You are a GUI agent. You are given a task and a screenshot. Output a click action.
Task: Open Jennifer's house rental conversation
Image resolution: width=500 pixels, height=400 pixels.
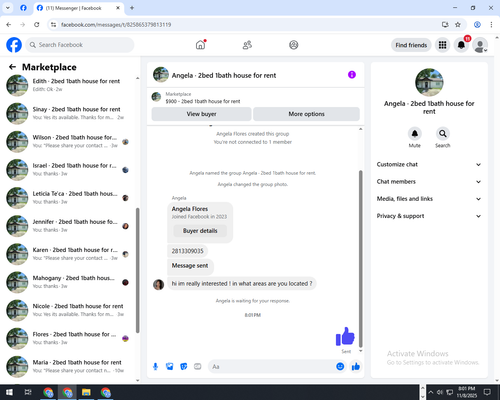[69, 226]
